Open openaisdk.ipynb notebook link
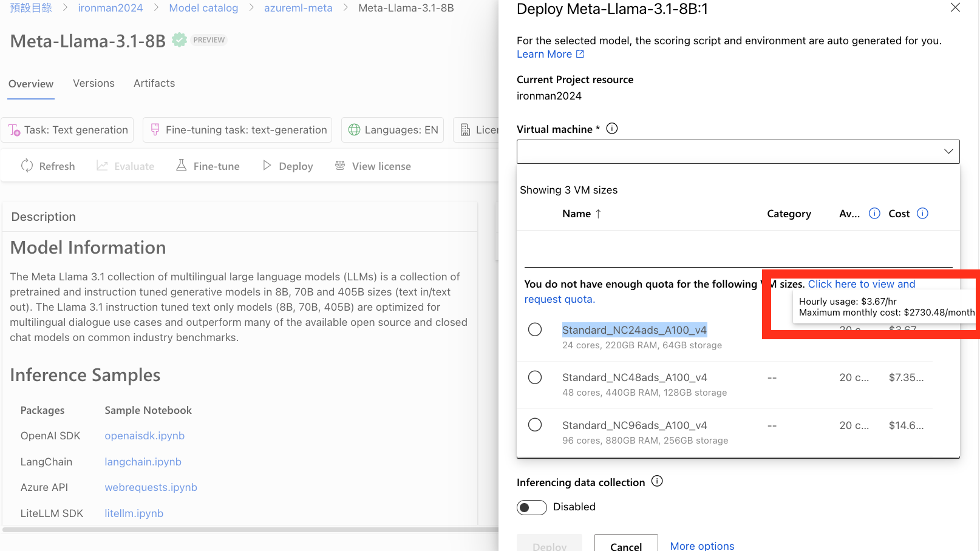This screenshot has width=980, height=551. point(145,436)
